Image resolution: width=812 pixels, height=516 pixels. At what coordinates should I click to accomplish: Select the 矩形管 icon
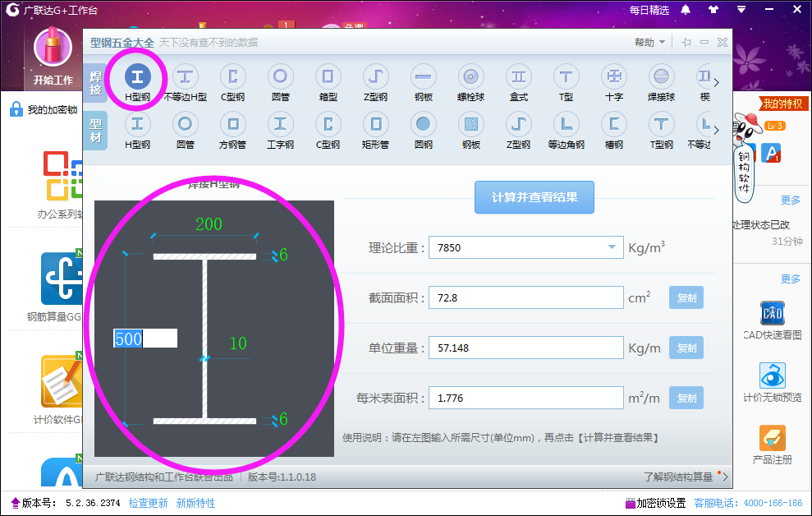tap(375, 124)
